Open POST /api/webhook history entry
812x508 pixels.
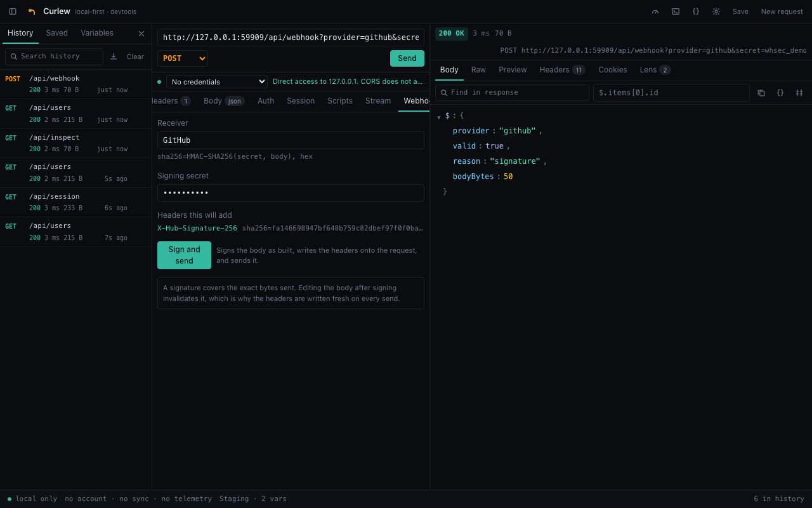[x=75, y=84]
